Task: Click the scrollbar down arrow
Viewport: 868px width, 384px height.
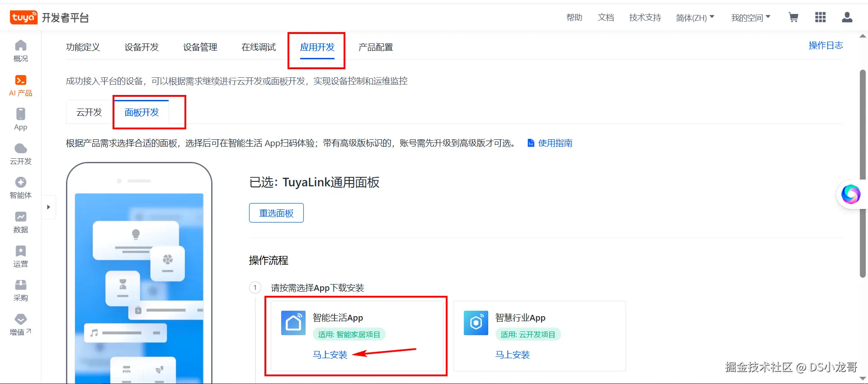Action: 863,379
